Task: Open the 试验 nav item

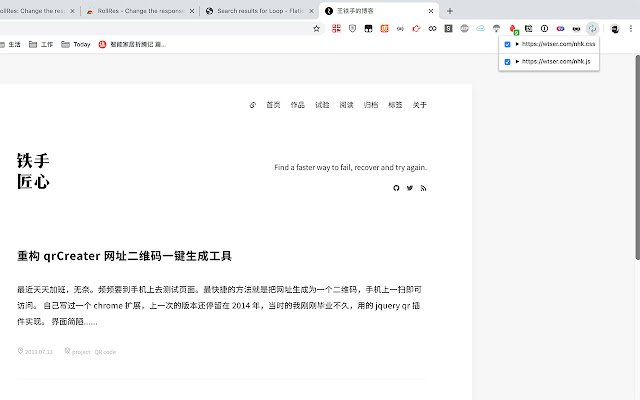Action: click(x=322, y=105)
